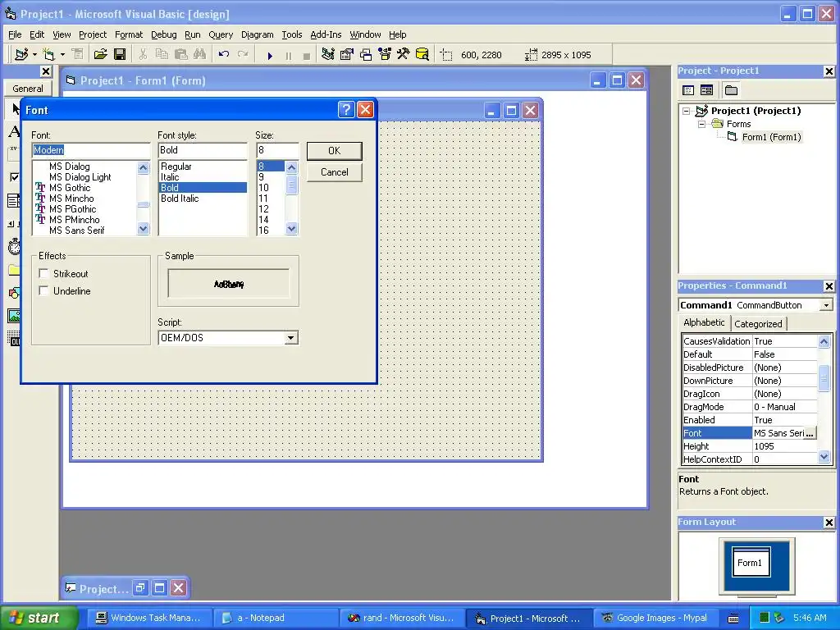Save project using floppy disk icon
840x630 pixels.
[120, 54]
